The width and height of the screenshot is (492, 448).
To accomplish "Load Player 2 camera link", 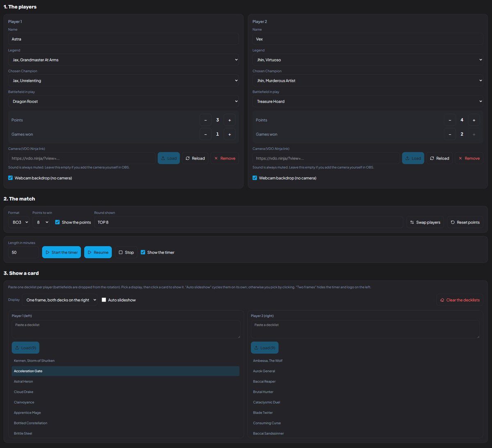I will click(413, 158).
